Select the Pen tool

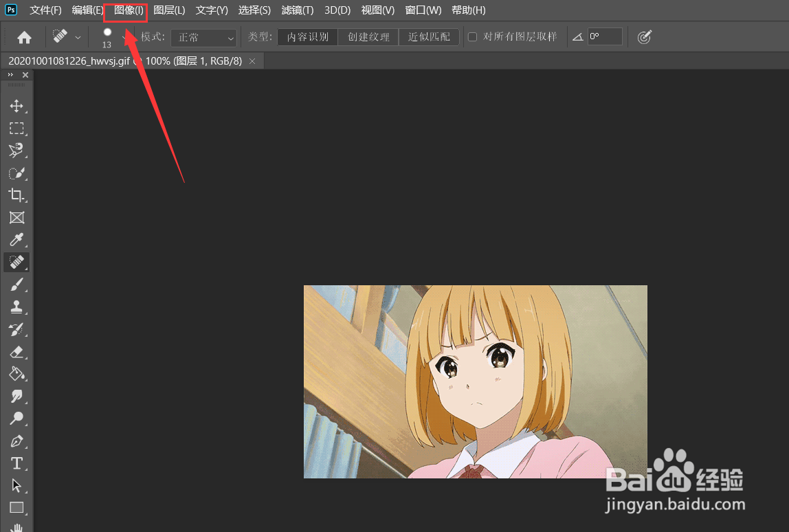click(x=16, y=441)
